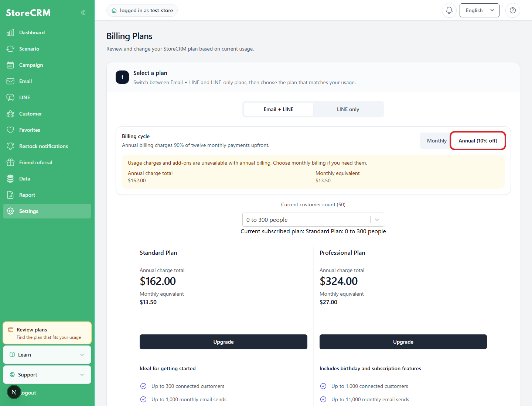
Task: Click the StoreCRM logo
Action: (x=28, y=13)
